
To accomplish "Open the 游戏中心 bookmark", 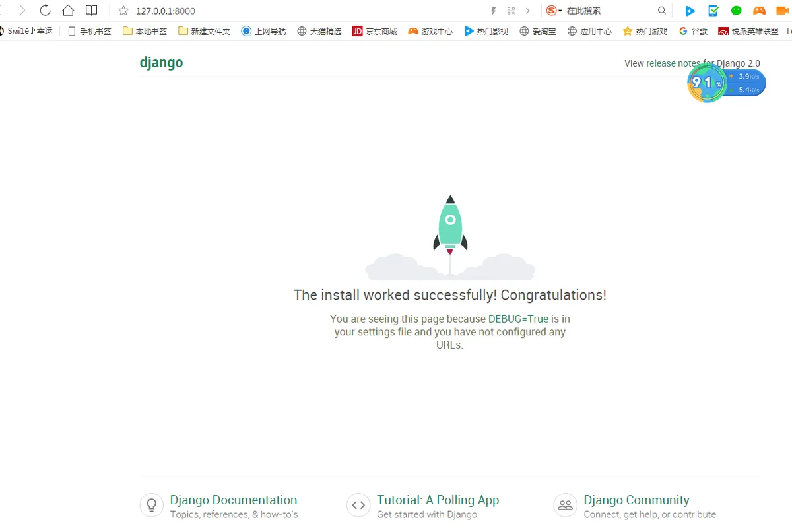I will (x=430, y=31).
